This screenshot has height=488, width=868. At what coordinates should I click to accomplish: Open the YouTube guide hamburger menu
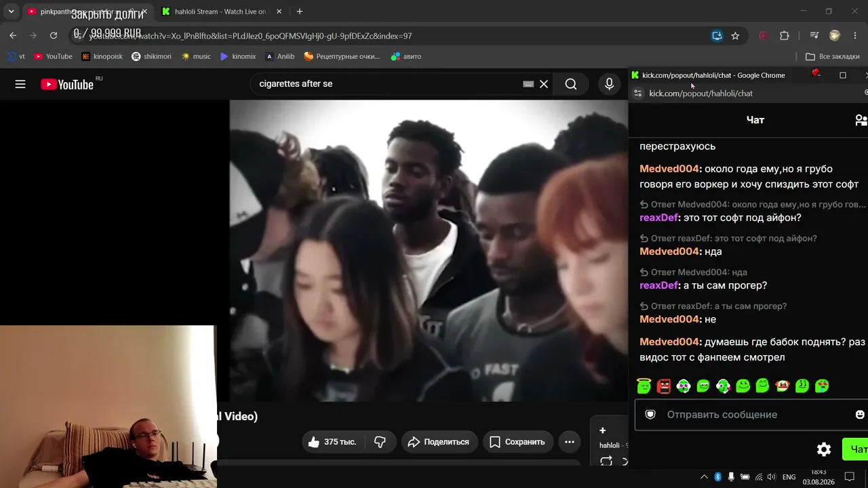[x=20, y=84]
